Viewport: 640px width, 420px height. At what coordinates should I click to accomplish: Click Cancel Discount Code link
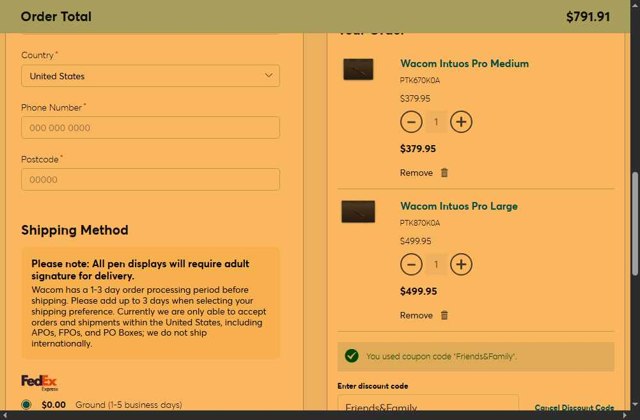click(574, 407)
